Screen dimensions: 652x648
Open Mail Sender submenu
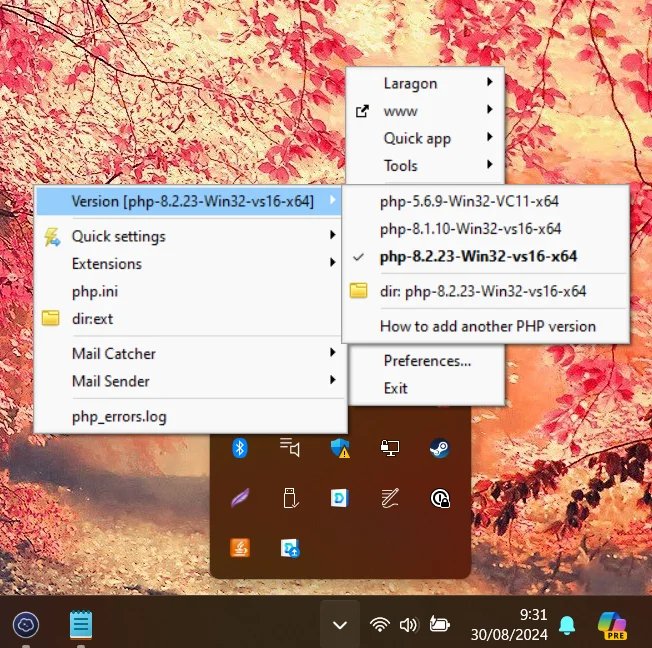190,381
